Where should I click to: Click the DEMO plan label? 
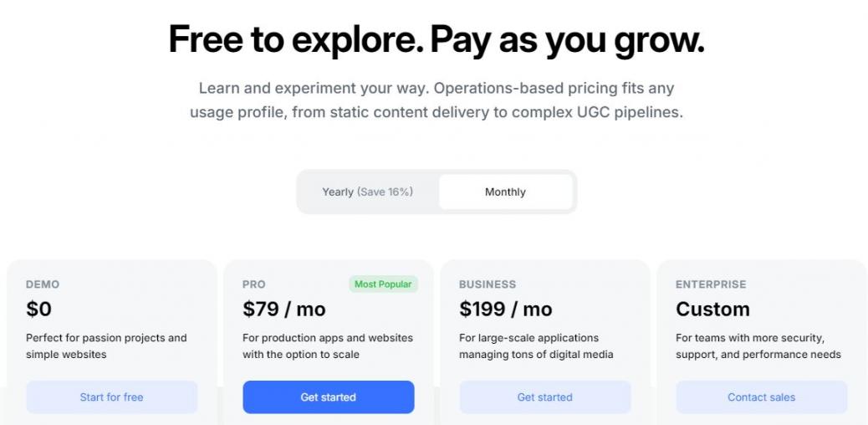click(43, 284)
